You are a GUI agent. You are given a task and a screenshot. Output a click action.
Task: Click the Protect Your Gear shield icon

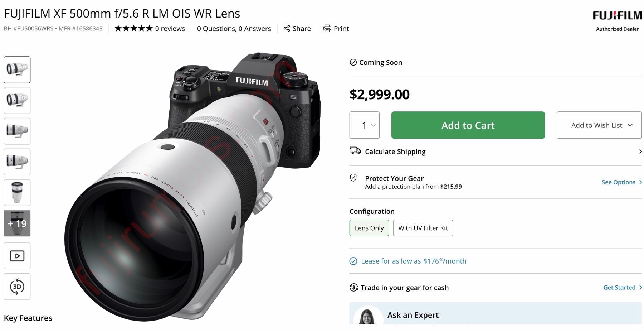(x=353, y=178)
